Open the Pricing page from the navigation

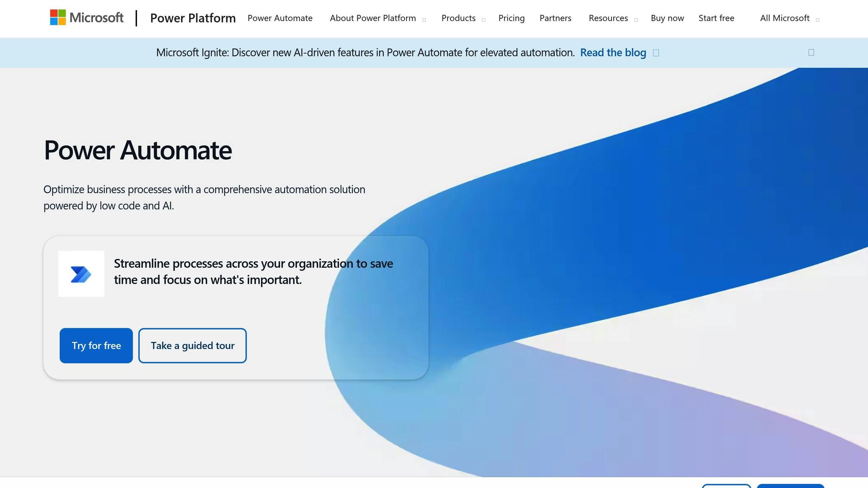click(512, 18)
